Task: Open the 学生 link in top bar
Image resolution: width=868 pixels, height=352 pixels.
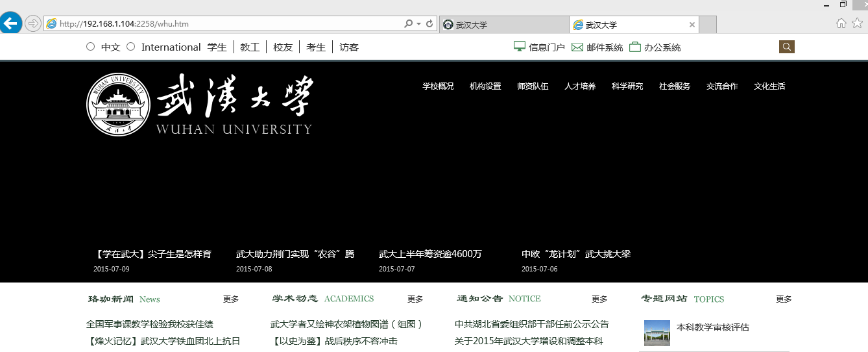Action: pos(217,47)
